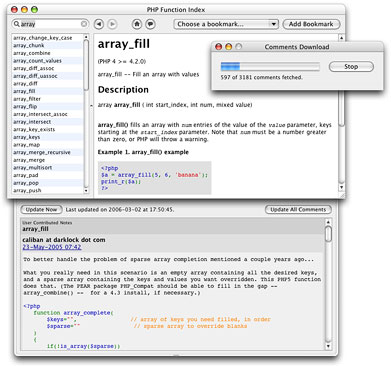
Task: Close the PHP Function Index window
Action: click(x=14, y=10)
